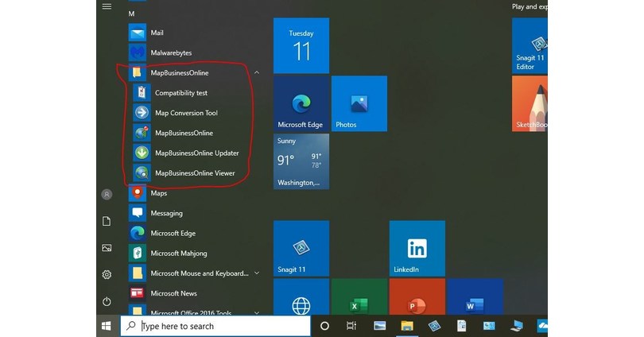The width and height of the screenshot is (644, 337).
Task: Open Microsoft Mahjong from app list
Action: (x=178, y=254)
